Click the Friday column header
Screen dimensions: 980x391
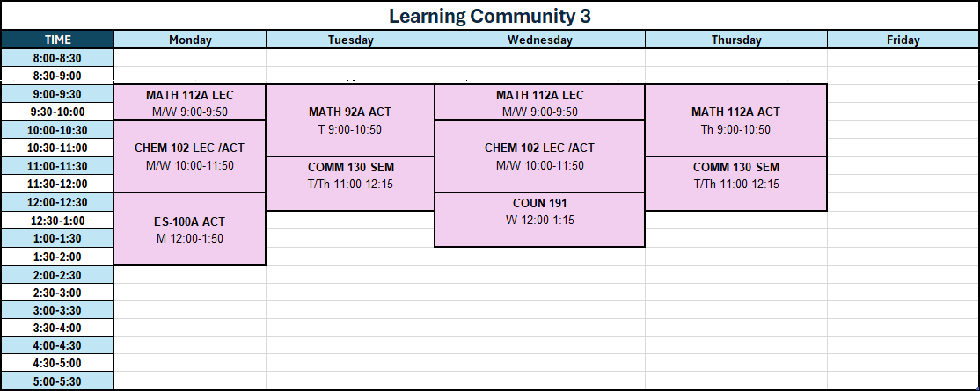(903, 40)
